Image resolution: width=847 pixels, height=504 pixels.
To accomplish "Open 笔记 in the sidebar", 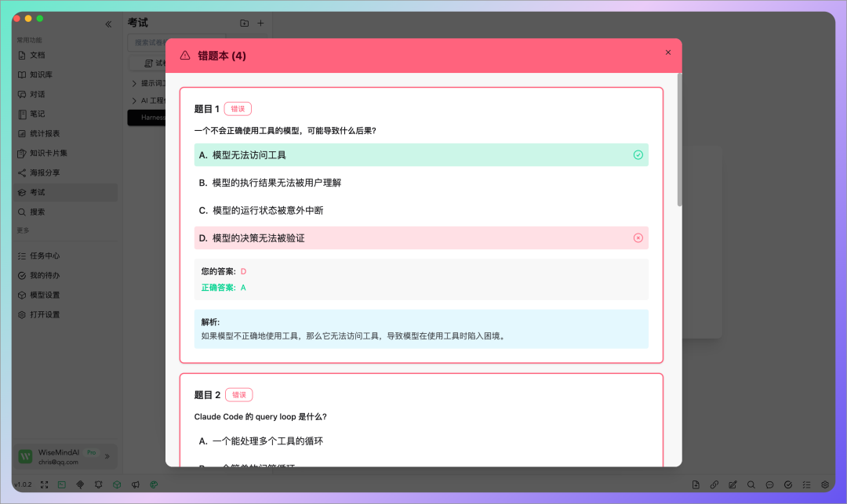I will click(x=65, y=114).
